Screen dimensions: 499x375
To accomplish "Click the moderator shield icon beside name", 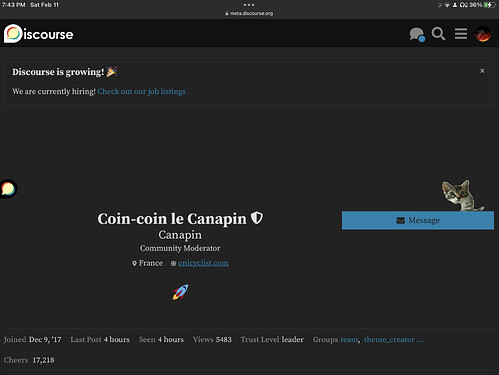I will [257, 218].
